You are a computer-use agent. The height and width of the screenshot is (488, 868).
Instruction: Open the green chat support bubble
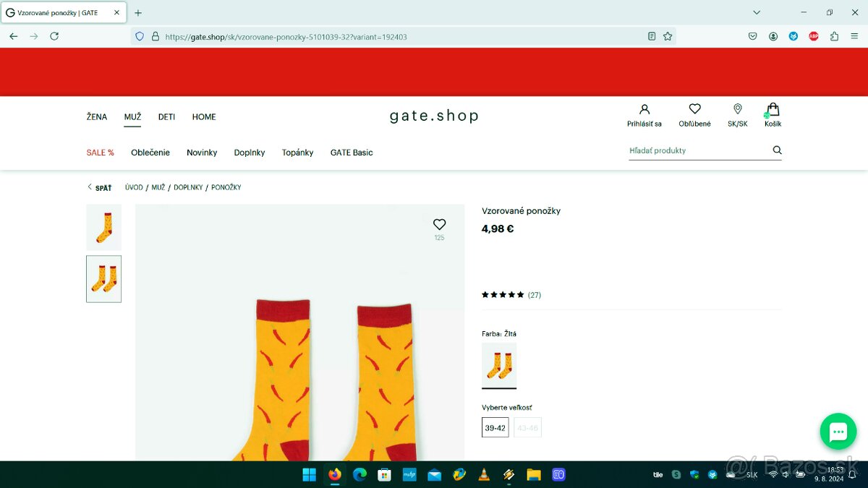coord(838,432)
